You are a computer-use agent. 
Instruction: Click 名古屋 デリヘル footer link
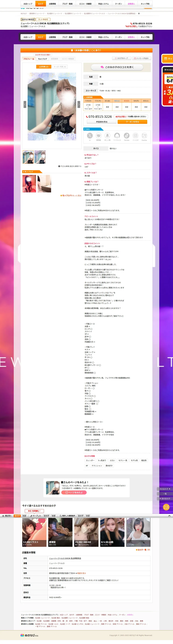pyautogui.click(x=41, y=624)
